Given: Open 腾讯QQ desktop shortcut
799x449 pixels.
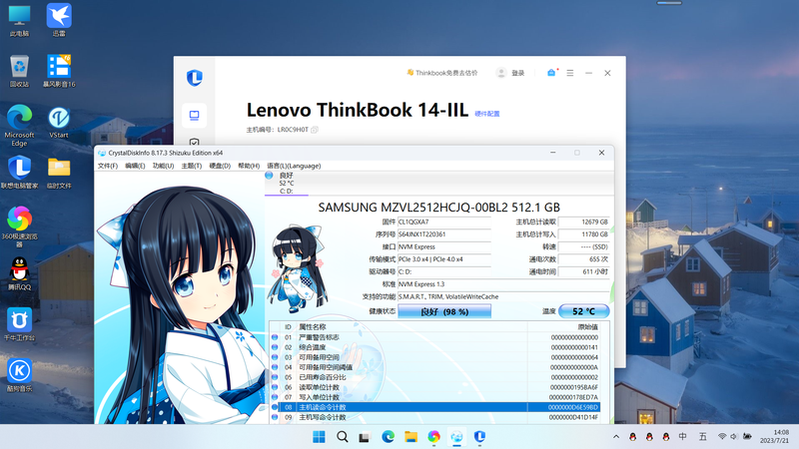Looking at the screenshot, I should pos(19,274).
